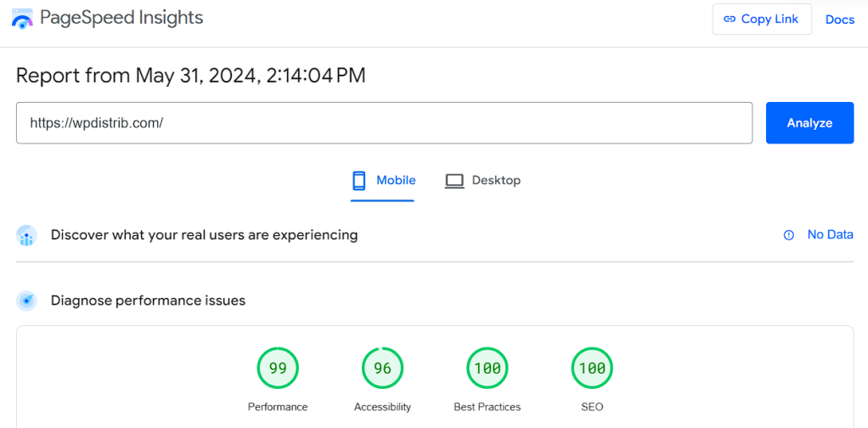Click the real users experience chart icon
The width and height of the screenshot is (868, 428).
point(26,235)
